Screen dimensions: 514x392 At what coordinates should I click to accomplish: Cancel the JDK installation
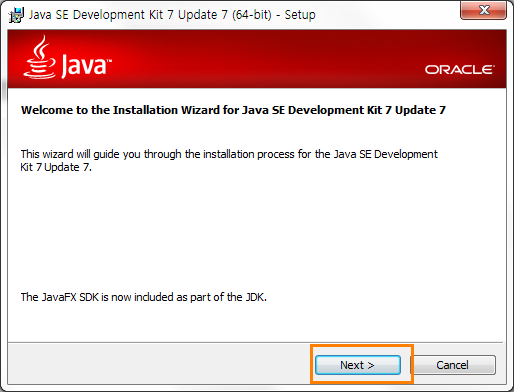[x=452, y=365]
